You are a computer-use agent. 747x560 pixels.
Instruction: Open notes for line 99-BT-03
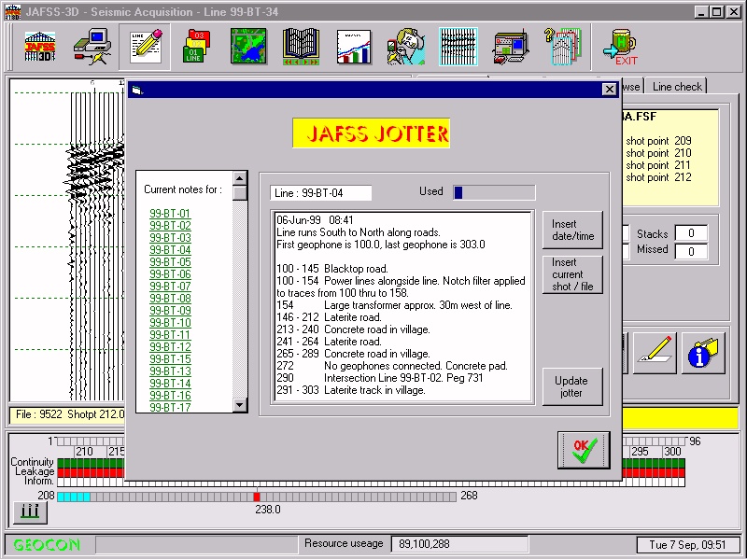click(x=170, y=238)
